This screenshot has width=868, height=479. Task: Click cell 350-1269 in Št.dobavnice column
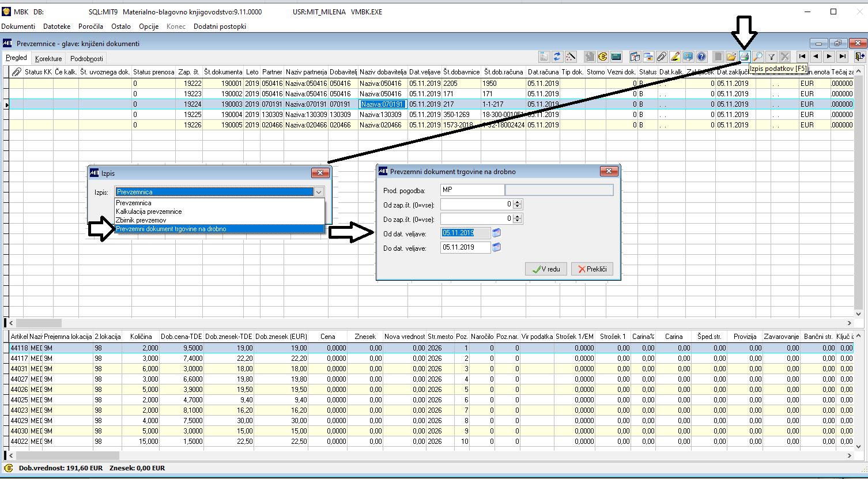click(461, 114)
